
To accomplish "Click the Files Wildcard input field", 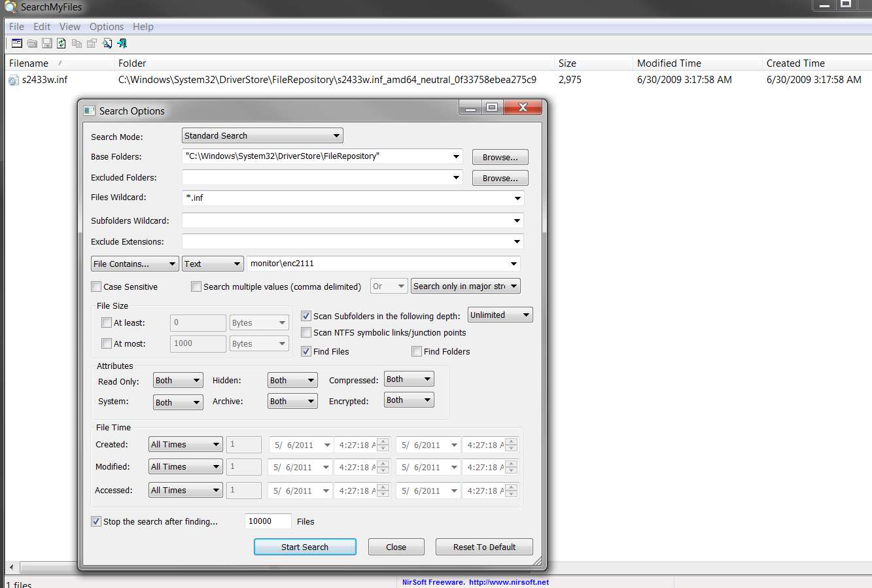I will point(353,198).
